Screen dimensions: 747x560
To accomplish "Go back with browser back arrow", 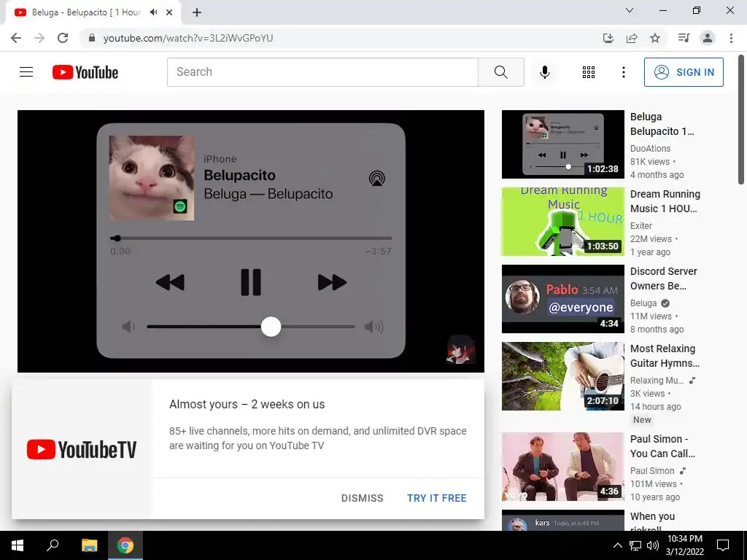I will (x=16, y=38).
